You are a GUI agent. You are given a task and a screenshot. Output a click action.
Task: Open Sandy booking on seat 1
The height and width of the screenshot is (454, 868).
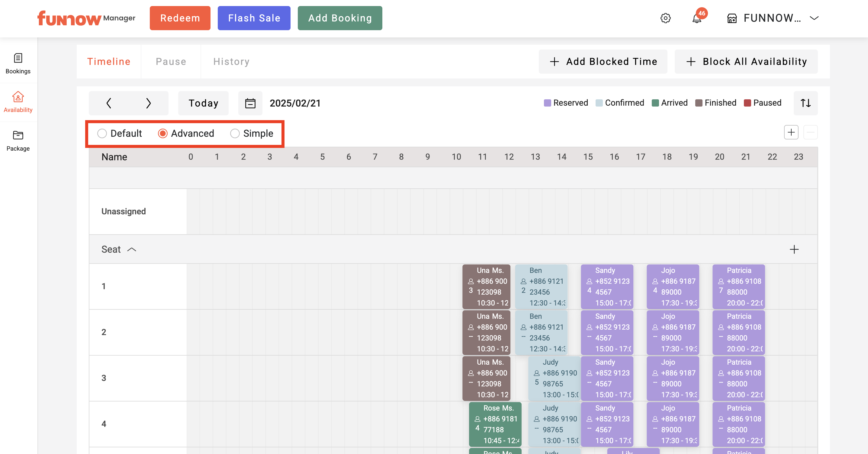coord(607,286)
